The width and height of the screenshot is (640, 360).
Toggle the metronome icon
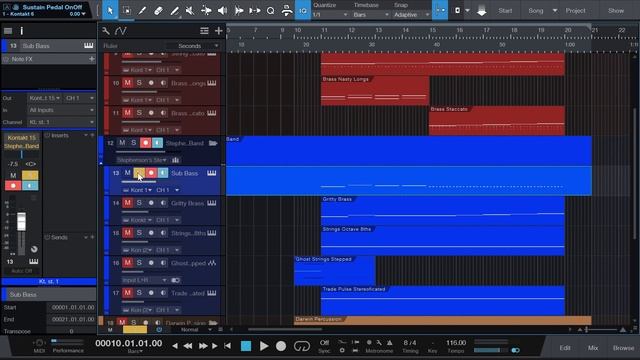389,342
